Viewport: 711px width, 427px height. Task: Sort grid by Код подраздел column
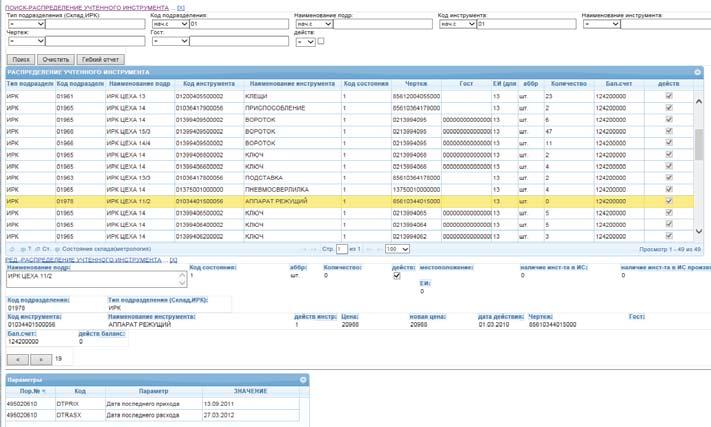pyautogui.click(x=80, y=84)
